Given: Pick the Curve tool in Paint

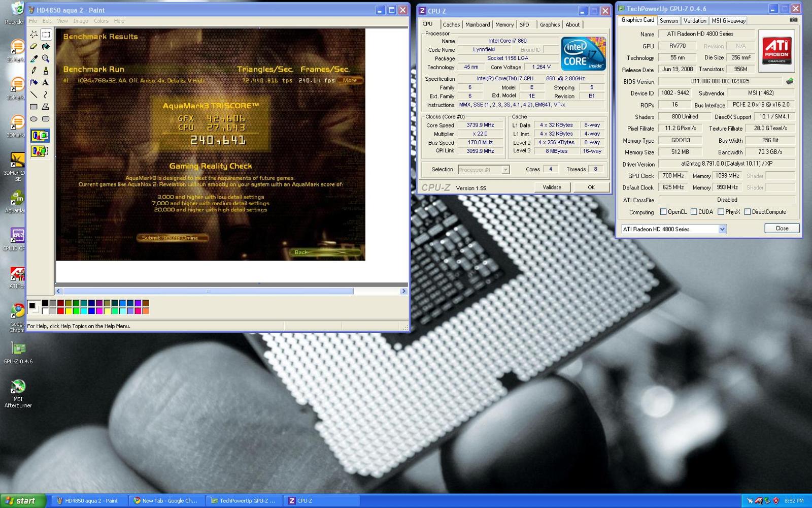Looking at the screenshot, I should pos(46,94).
